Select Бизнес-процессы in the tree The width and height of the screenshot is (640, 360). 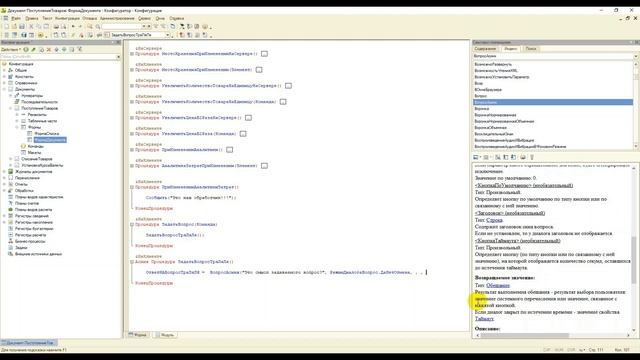[x=30, y=241]
